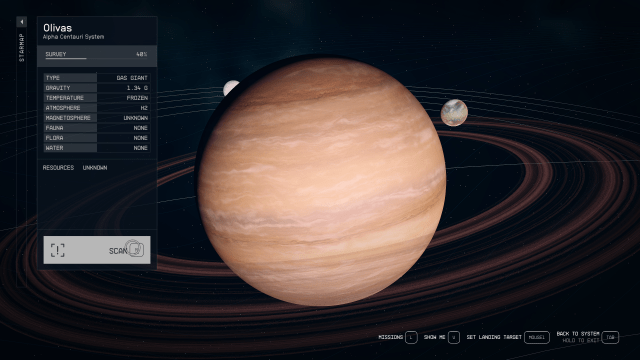Select the small moon right of Olivas
This screenshot has width=640, height=360.
click(x=454, y=113)
